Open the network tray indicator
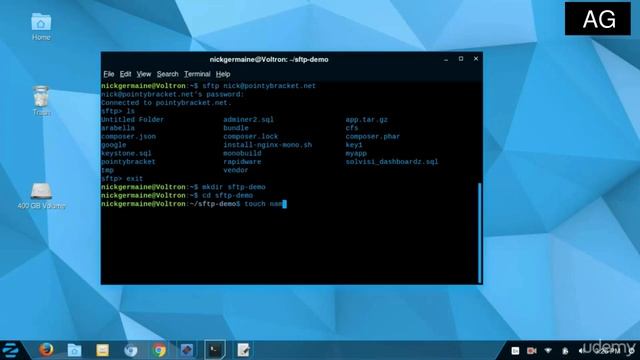640x360 pixels. coord(548,351)
